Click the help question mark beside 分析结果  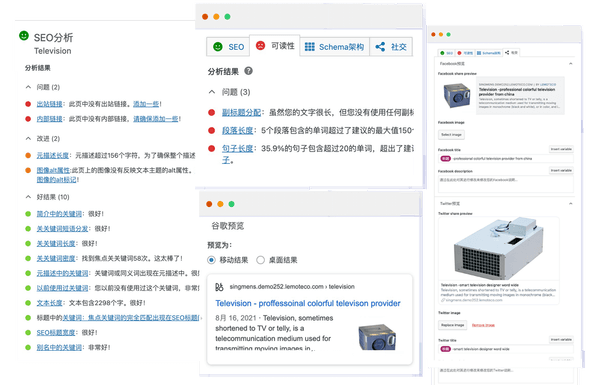(248, 71)
